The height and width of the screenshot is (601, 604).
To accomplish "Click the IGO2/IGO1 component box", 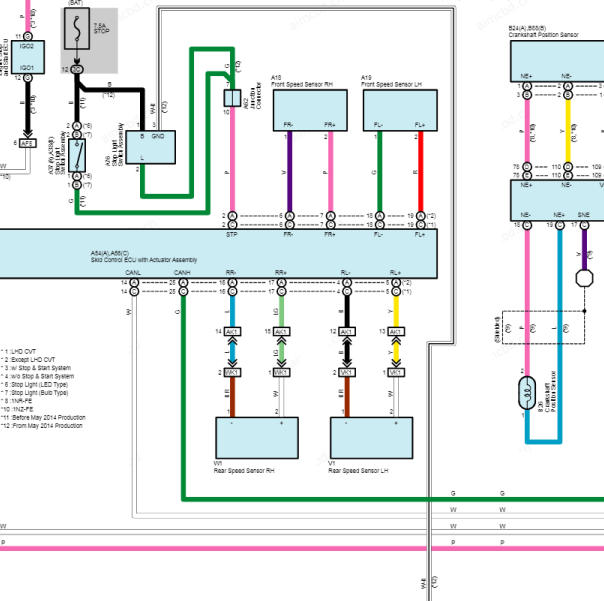I will pos(28,57).
